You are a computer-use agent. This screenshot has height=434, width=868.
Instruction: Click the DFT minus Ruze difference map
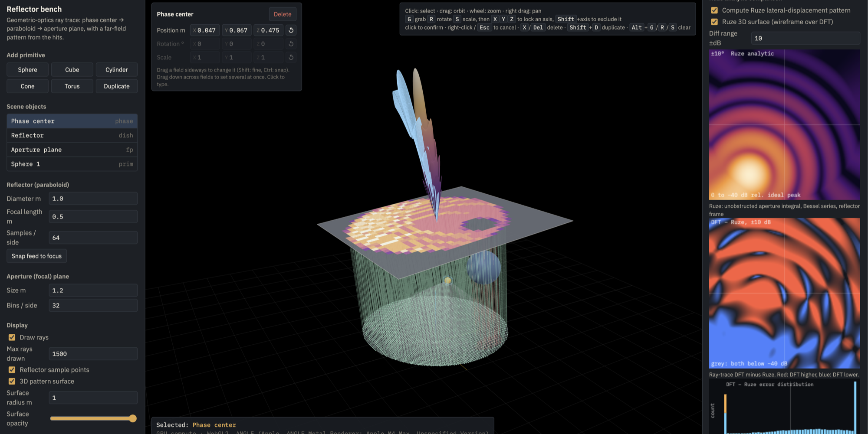click(x=784, y=293)
